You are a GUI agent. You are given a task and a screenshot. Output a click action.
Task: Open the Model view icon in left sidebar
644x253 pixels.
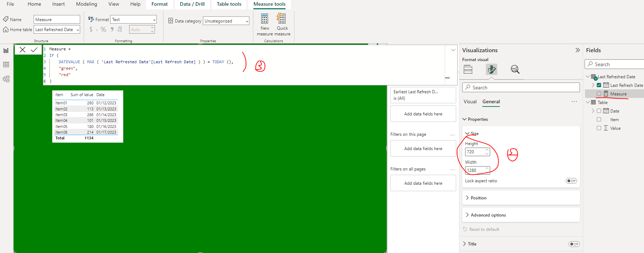click(x=6, y=79)
